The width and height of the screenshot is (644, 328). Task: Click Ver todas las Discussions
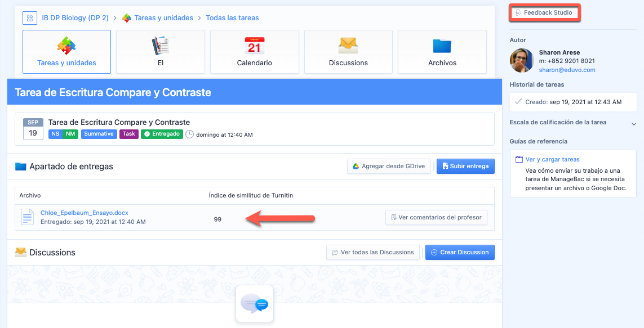[374, 252]
